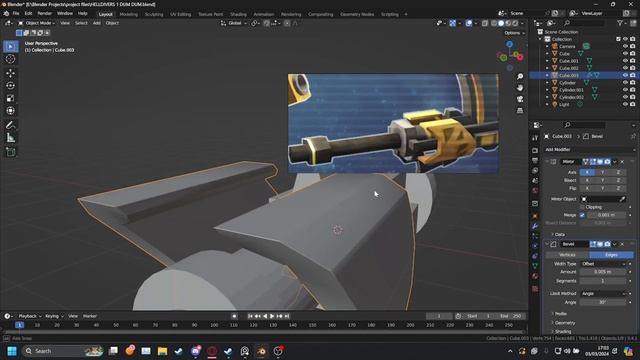This screenshot has width=640, height=360.
Task: Adjust the bevel Amount field
Action: tap(603, 272)
